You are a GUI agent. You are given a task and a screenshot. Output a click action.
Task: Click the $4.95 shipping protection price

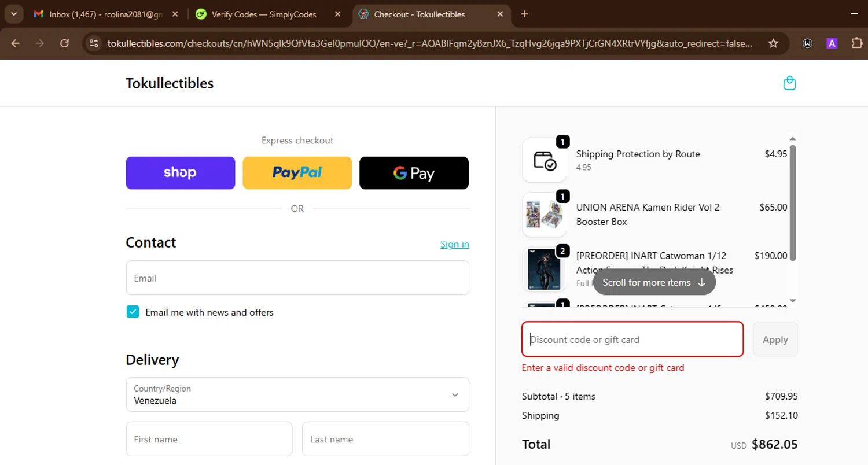tap(776, 154)
